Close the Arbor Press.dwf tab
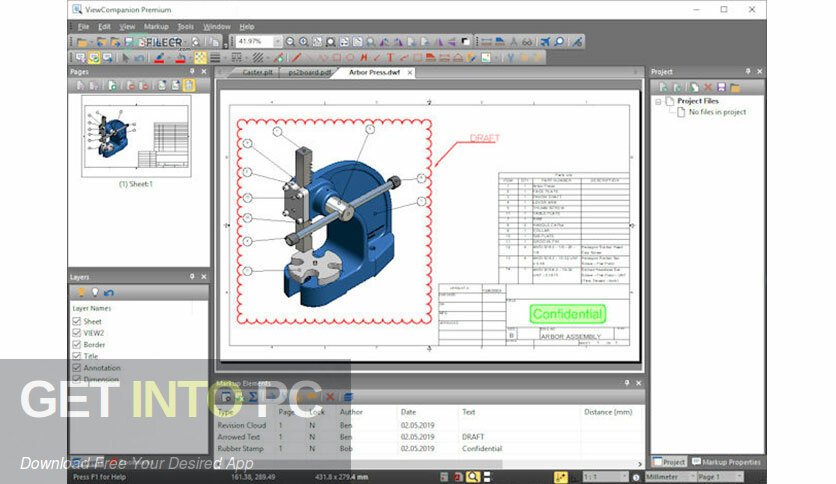 click(x=409, y=72)
